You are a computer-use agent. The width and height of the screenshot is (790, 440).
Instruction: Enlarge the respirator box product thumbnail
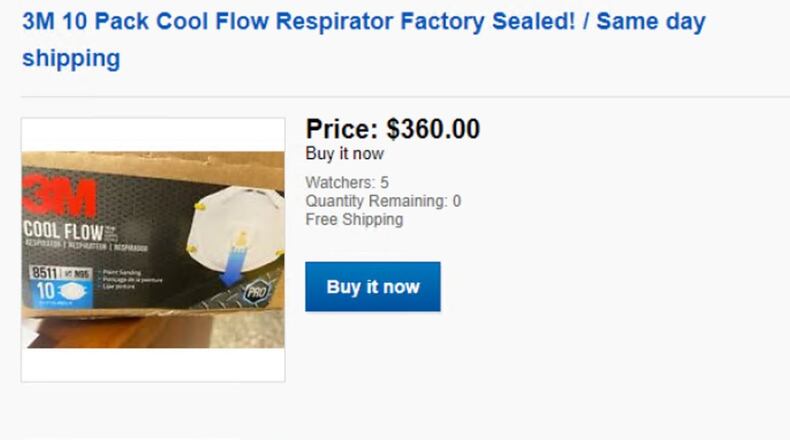(153, 250)
